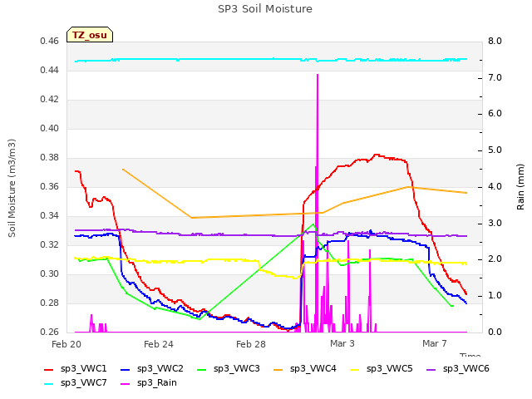Click the Rain (mm) axis title
Screen dimensions: 532x399
(520, 187)
